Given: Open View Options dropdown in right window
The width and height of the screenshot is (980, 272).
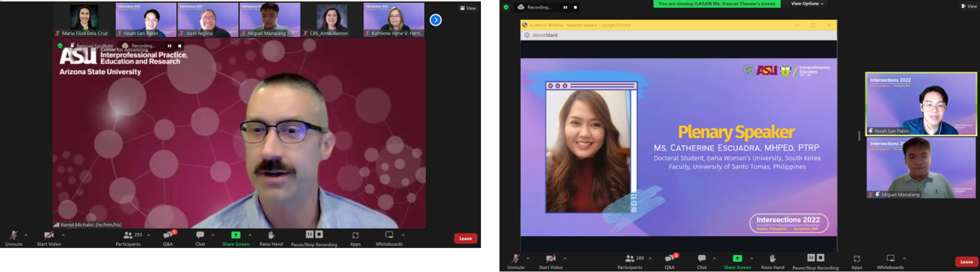Looking at the screenshot, I should (x=807, y=4).
